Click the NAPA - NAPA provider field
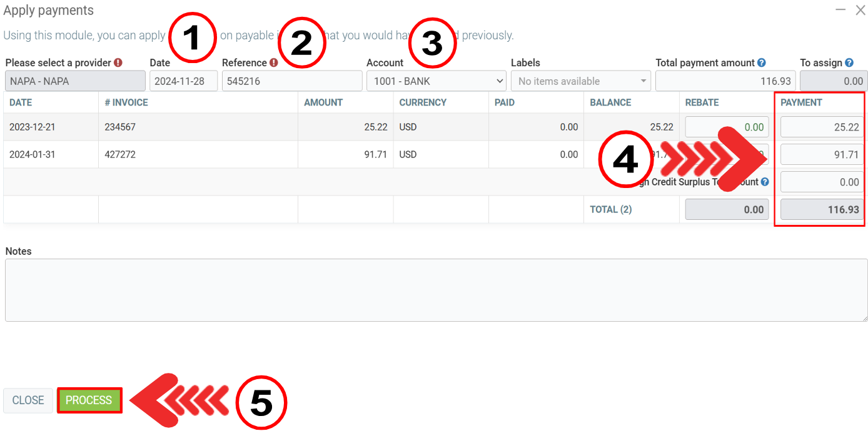This screenshot has width=868, height=431. tap(75, 81)
